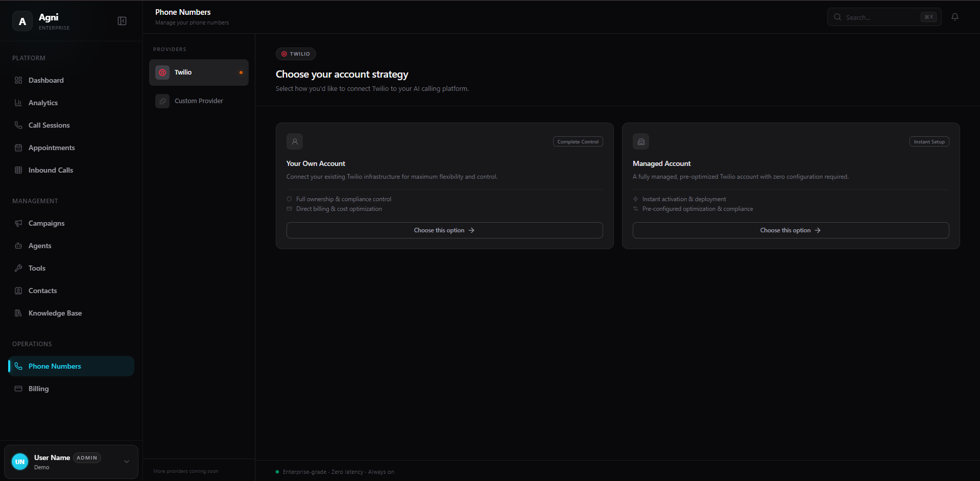Go to the Billing section
The height and width of the screenshot is (481, 980).
[x=39, y=389]
